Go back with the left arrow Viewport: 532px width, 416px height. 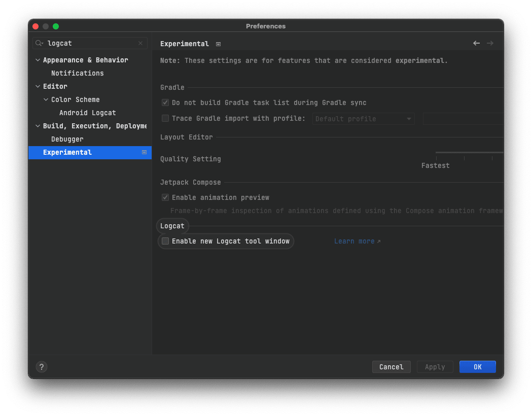[476, 43]
